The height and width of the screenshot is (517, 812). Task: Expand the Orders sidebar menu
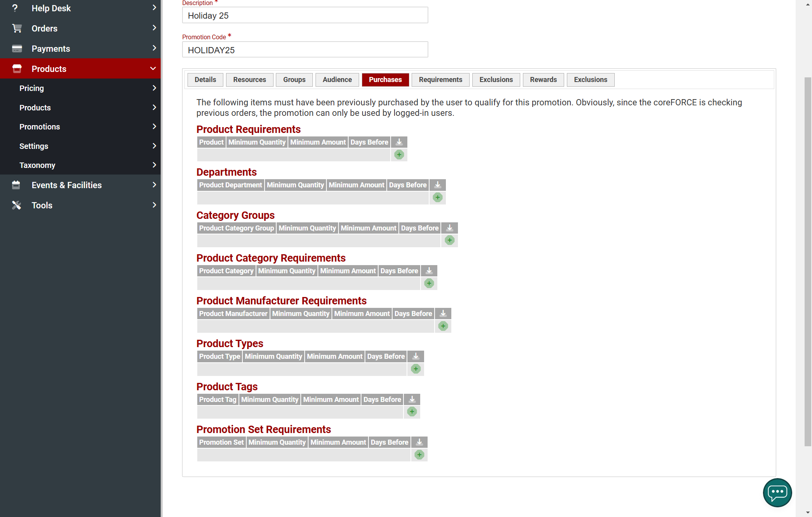[80, 28]
